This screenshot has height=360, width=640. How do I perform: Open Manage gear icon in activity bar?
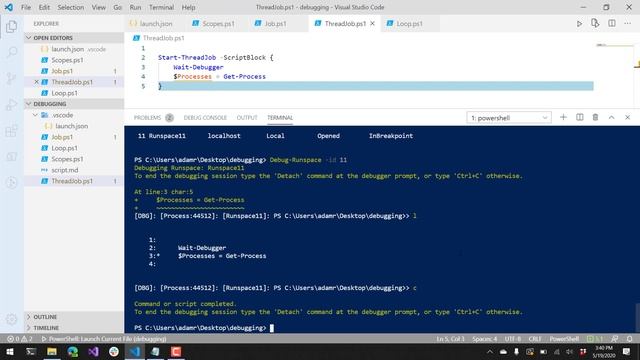tap(11, 319)
